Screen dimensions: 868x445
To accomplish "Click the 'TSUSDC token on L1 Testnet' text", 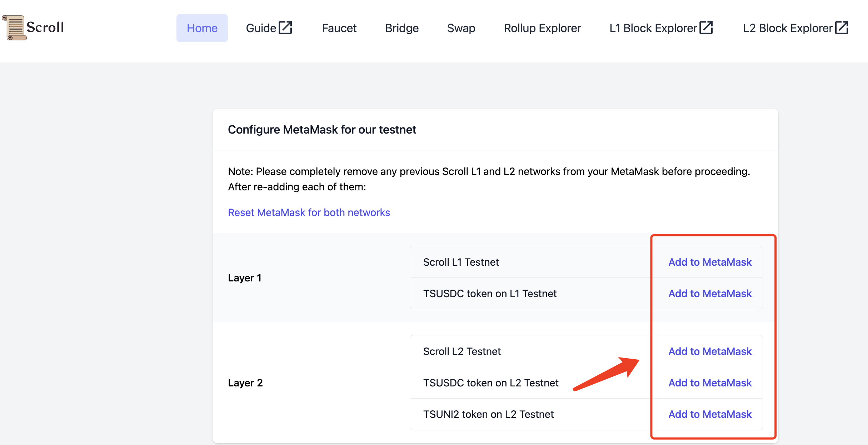I will 490,294.
